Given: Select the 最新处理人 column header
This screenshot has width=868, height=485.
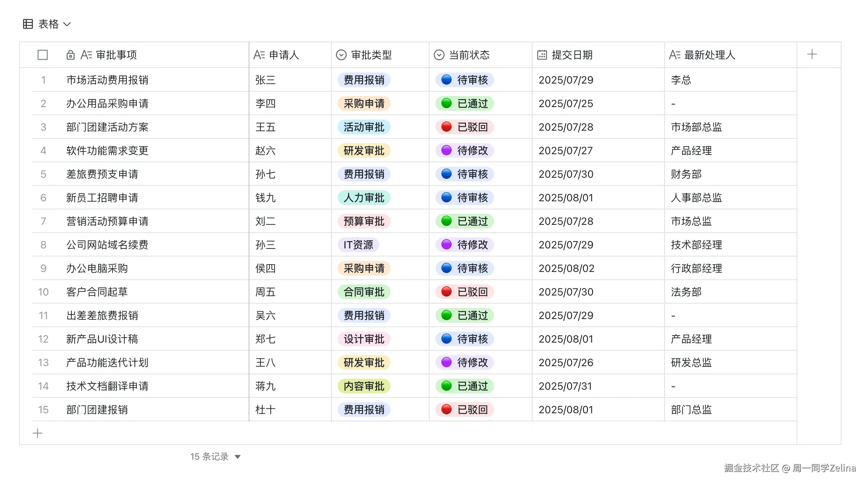Looking at the screenshot, I should point(731,55).
